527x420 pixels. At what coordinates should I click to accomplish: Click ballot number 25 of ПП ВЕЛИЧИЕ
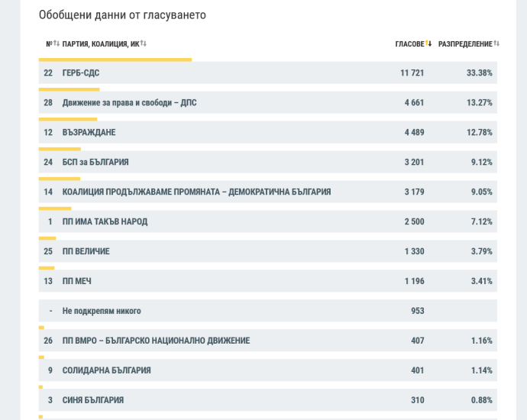tap(48, 251)
